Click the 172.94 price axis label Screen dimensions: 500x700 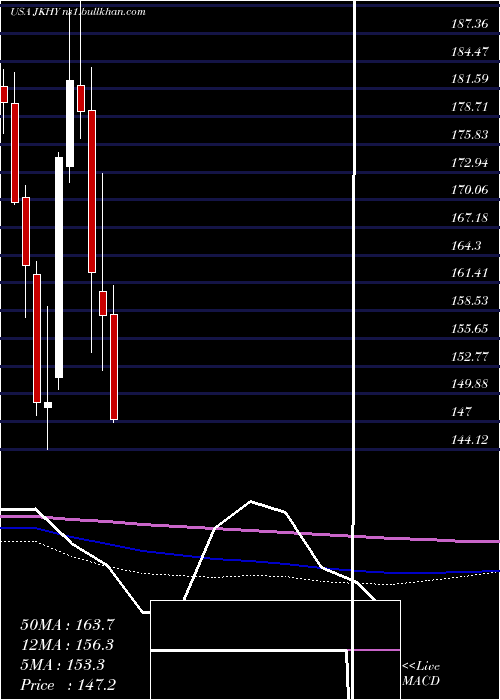pos(470,162)
